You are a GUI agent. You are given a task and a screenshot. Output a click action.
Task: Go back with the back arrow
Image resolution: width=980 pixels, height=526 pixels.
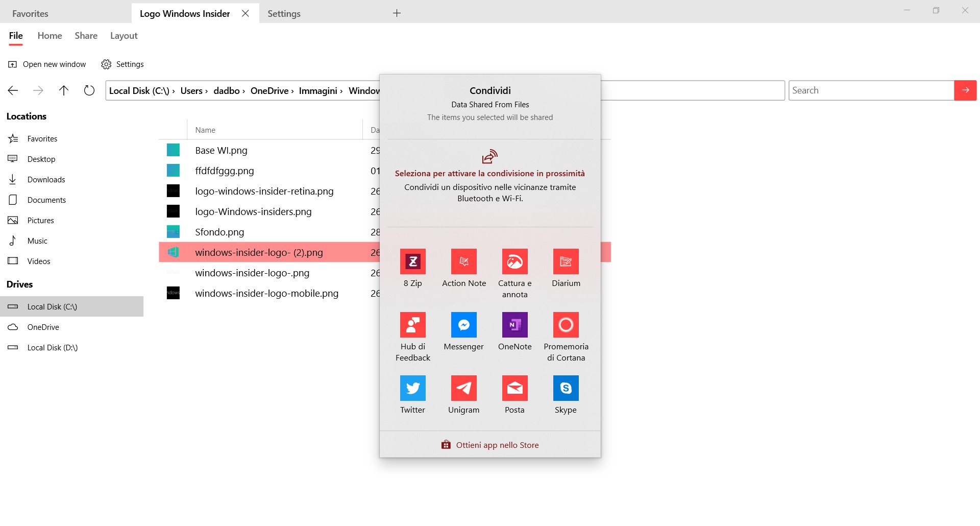tap(13, 90)
